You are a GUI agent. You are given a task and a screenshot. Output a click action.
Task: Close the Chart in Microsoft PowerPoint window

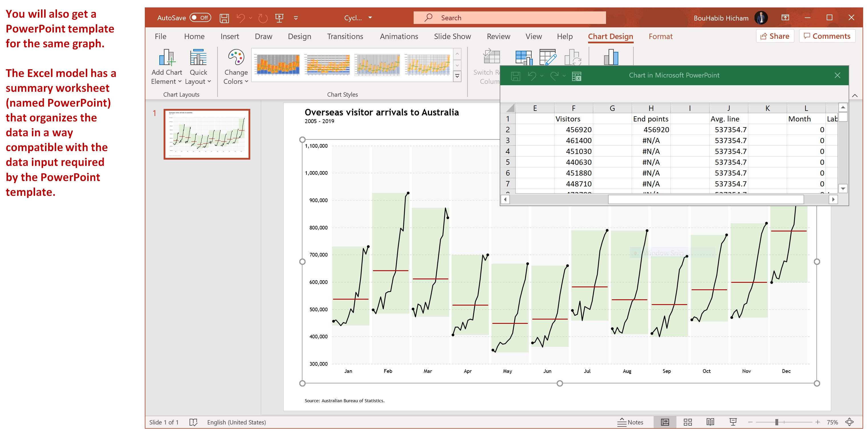tap(838, 75)
